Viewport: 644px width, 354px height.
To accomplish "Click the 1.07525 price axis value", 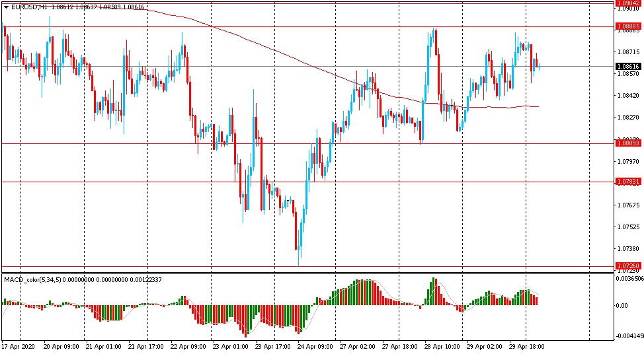I will click(628, 227).
